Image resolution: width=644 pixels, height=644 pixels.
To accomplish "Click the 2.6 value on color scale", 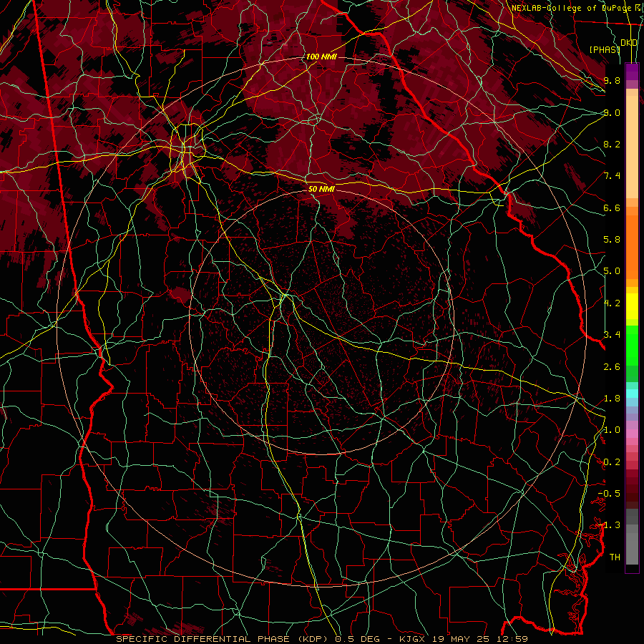I will pos(612,367).
